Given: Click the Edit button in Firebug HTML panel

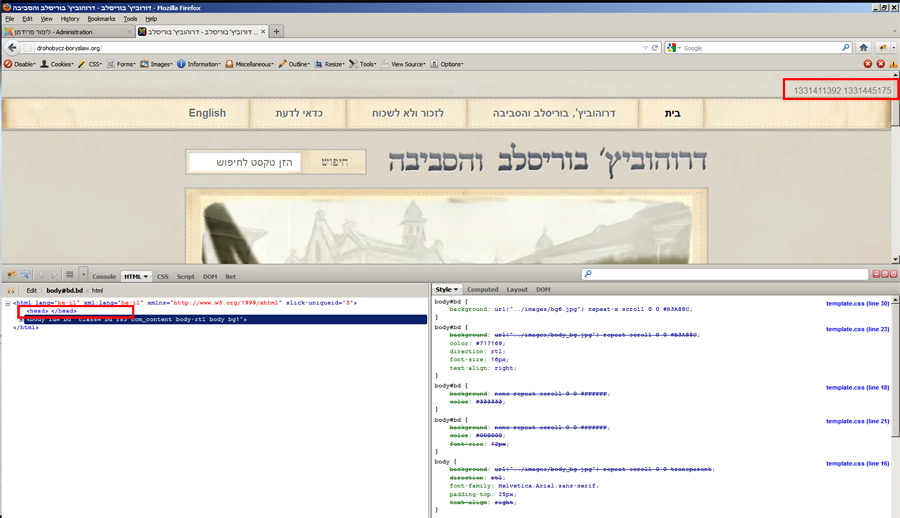Looking at the screenshot, I should pyautogui.click(x=32, y=291).
